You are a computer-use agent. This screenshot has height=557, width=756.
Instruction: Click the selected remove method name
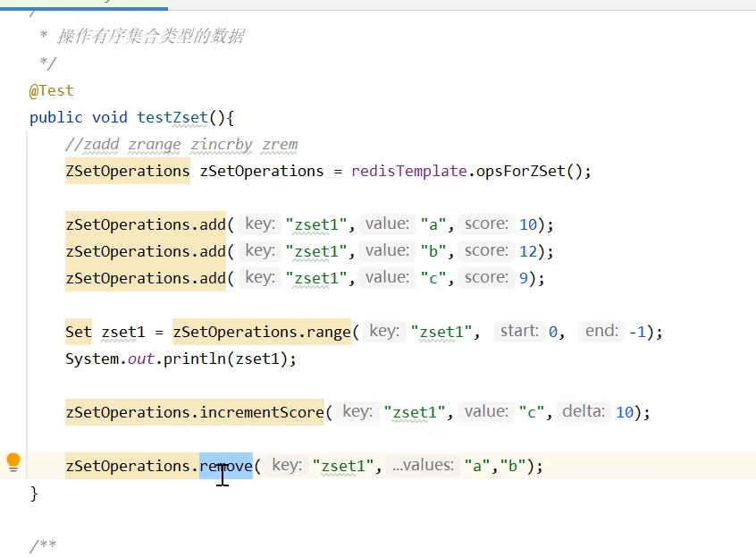point(226,466)
